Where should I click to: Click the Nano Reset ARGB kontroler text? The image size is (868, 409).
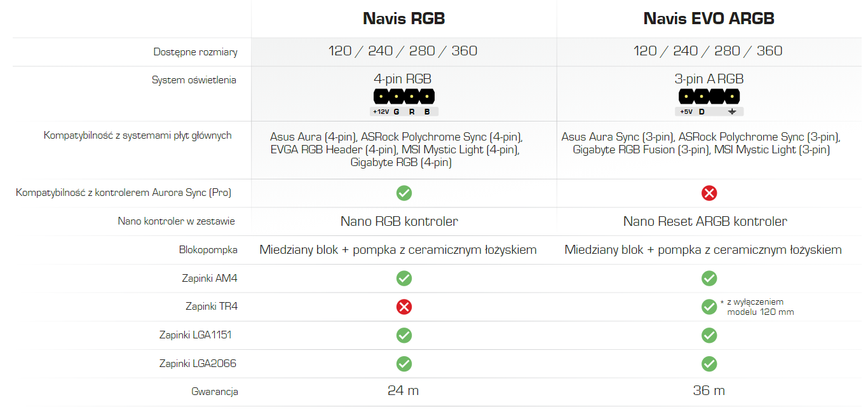click(705, 221)
